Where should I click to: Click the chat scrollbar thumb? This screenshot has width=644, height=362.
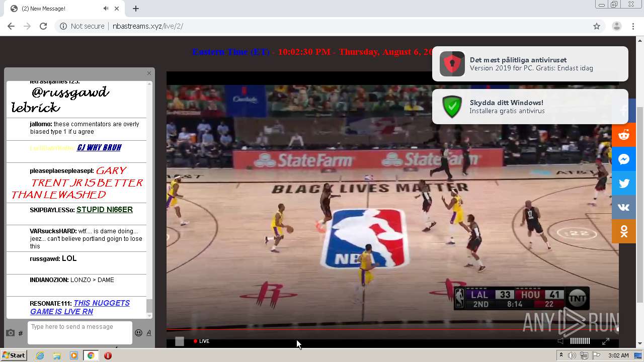pyautogui.click(x=149, y=306)
